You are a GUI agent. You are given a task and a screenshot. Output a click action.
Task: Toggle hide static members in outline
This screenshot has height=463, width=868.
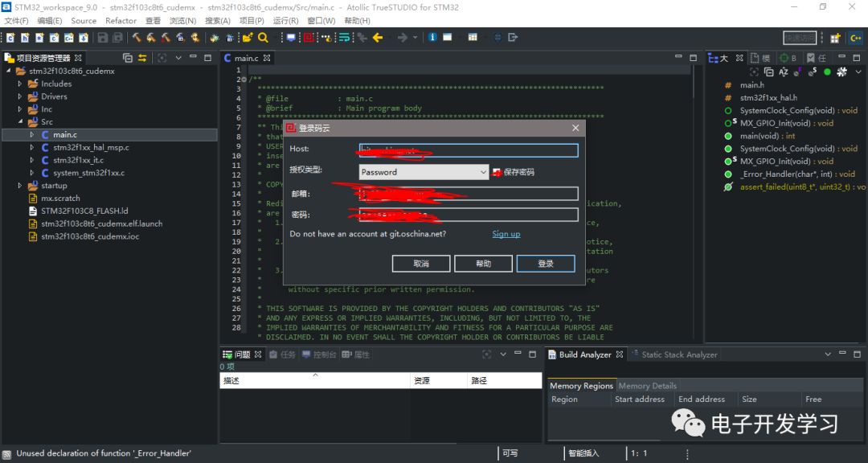(x=812, y=72)
